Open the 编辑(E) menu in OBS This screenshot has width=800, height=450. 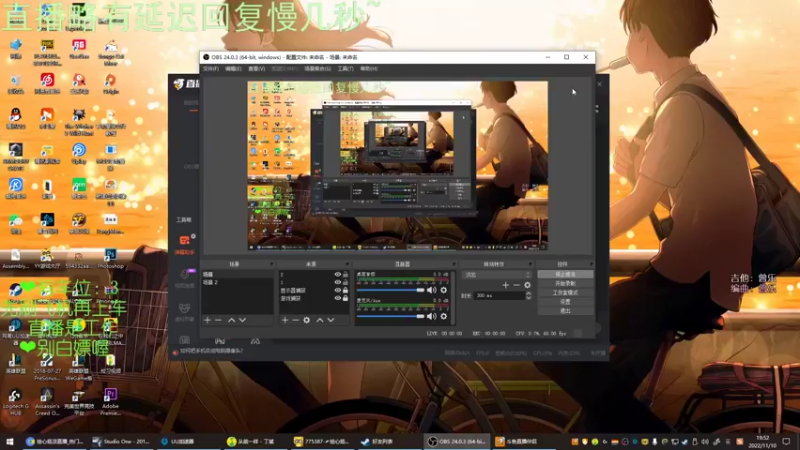tap(233, 68)
